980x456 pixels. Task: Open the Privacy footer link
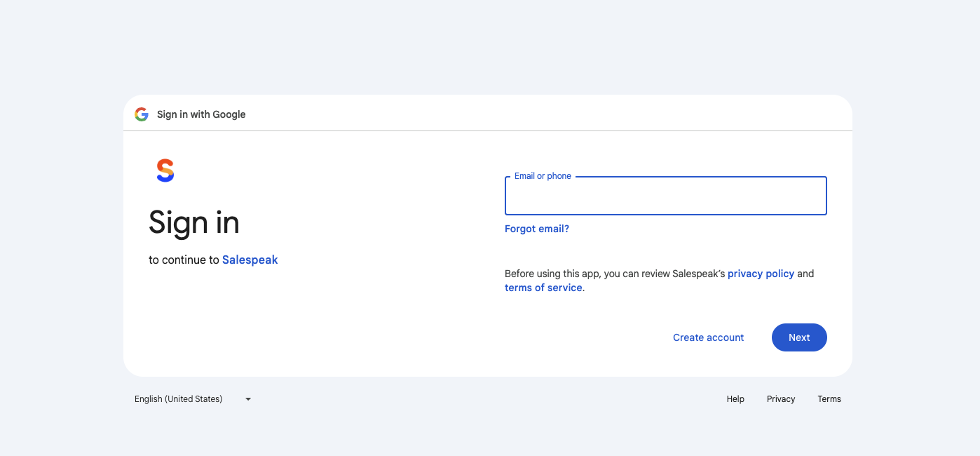click(x=781, y=399)
